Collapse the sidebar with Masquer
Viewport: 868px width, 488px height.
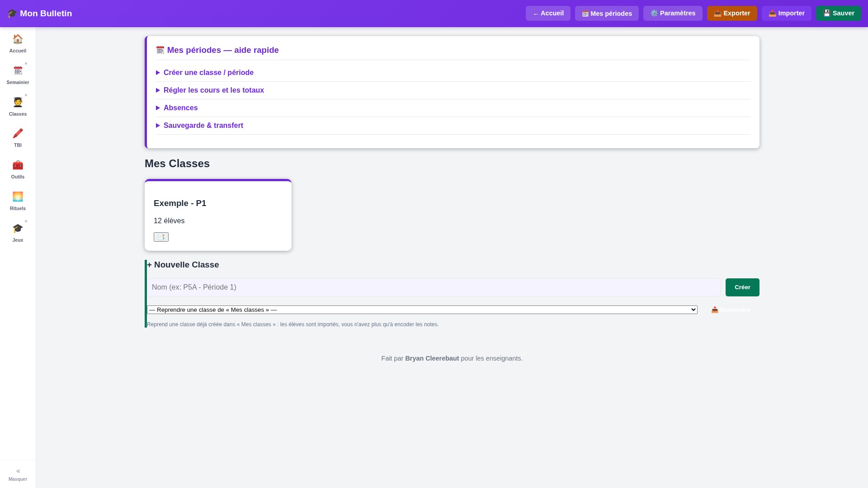18,474
